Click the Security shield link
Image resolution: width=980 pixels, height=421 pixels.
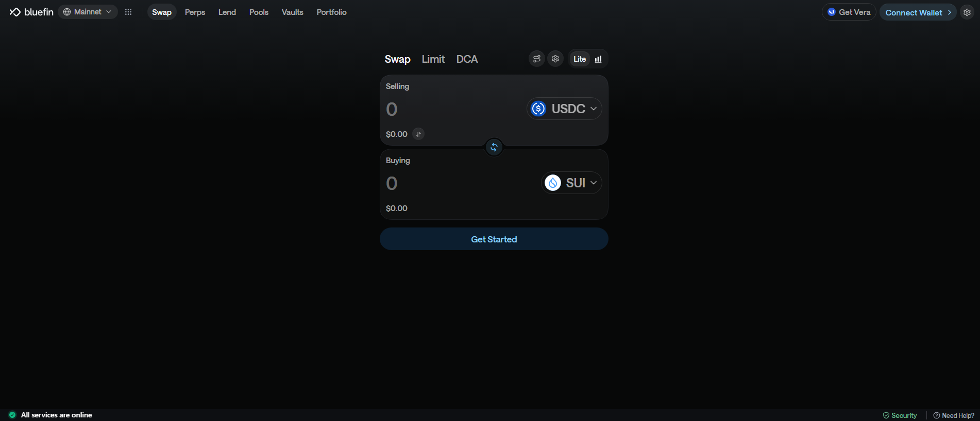pyautogui.click(x=900, y=415)
